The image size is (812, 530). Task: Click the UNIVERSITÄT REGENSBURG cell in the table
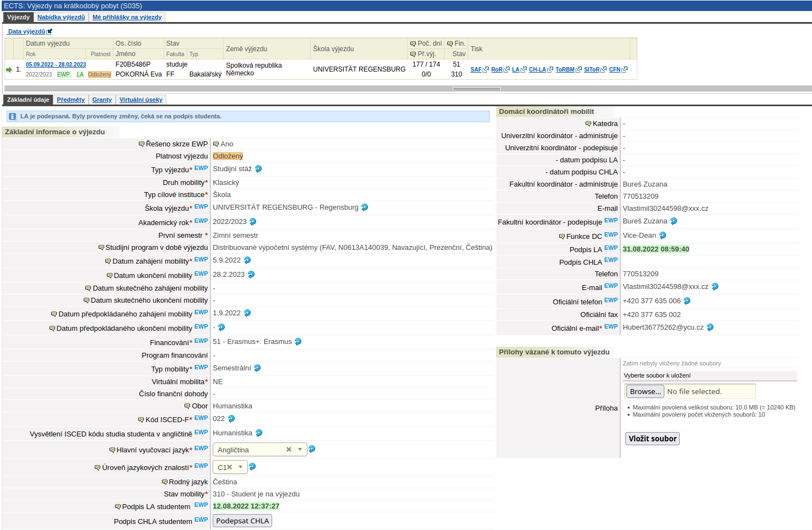click(x=359, y=69)
